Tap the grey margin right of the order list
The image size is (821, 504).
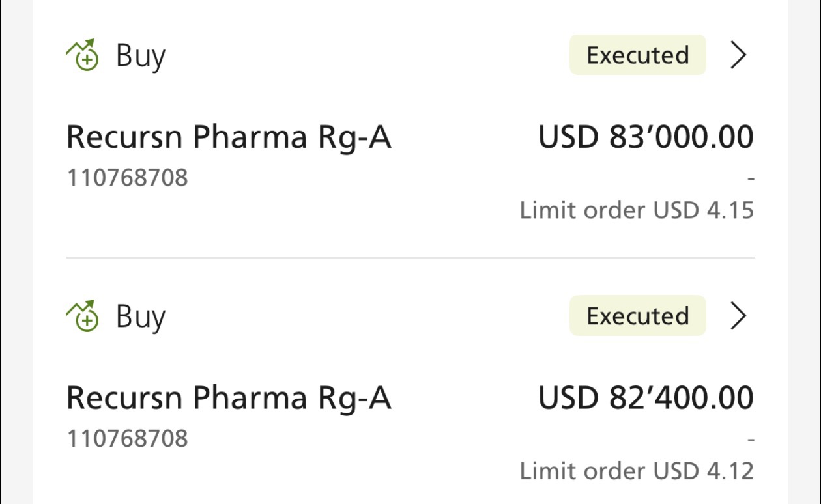(803, 252)
